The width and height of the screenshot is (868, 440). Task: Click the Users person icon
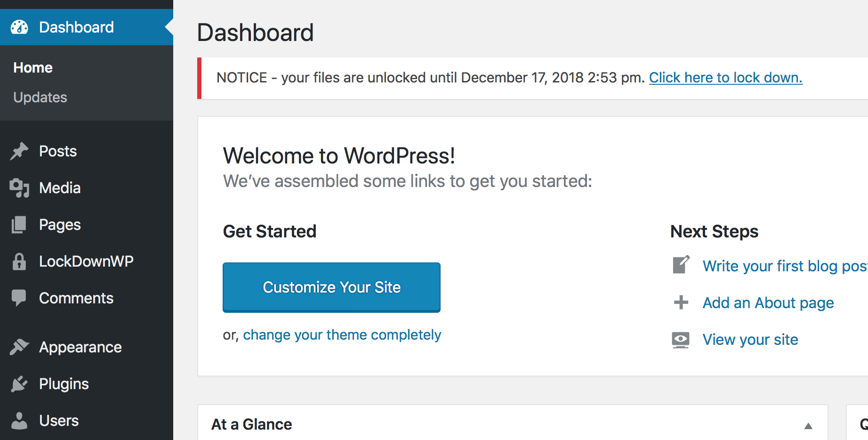pos(19,421)
